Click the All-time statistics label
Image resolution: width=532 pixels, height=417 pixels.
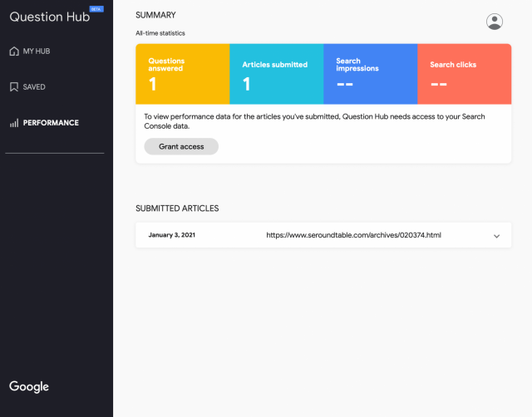coord(160,33)
